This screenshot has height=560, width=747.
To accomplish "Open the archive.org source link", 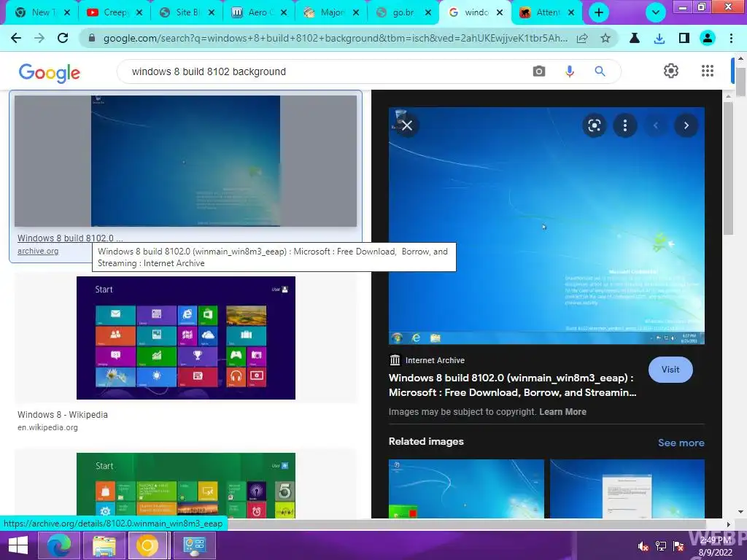I will [38, 251].
